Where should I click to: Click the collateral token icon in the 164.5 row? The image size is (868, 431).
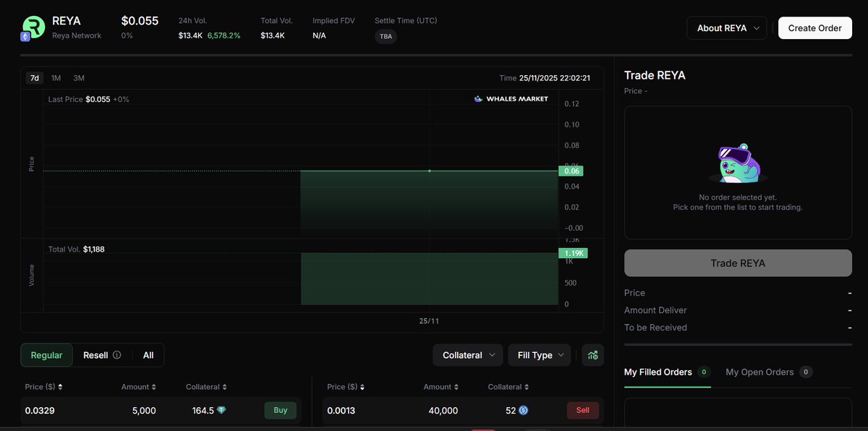(221, 410)
